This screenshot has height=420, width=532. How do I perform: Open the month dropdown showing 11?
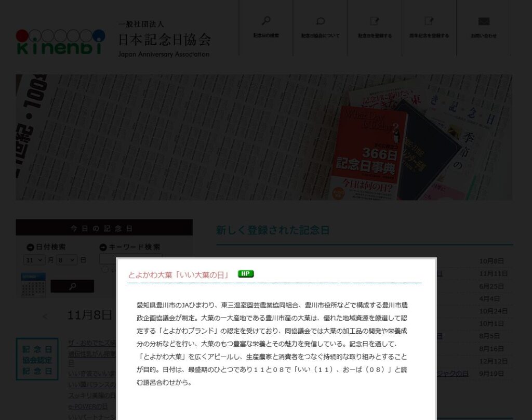34,260
